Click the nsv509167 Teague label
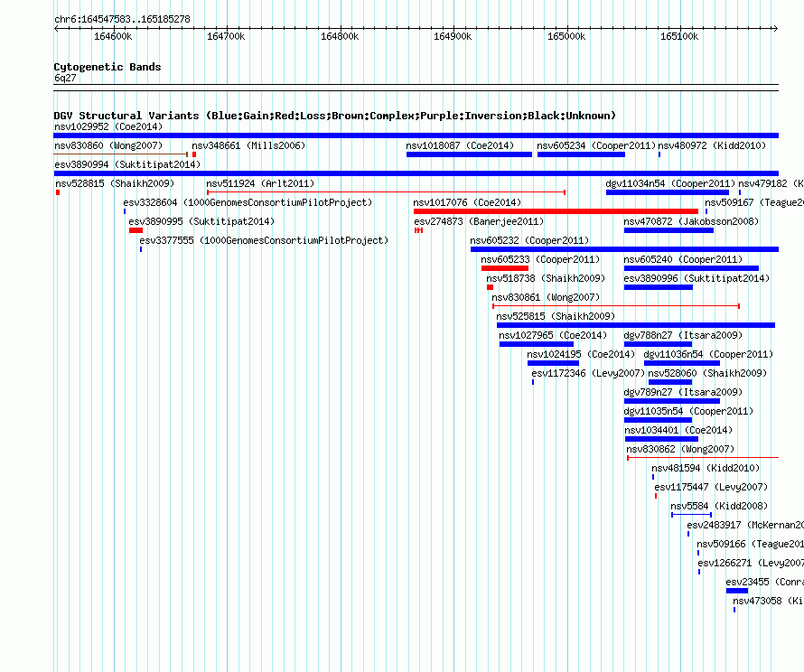The image size is (804, 672). [x=753, y=202]
